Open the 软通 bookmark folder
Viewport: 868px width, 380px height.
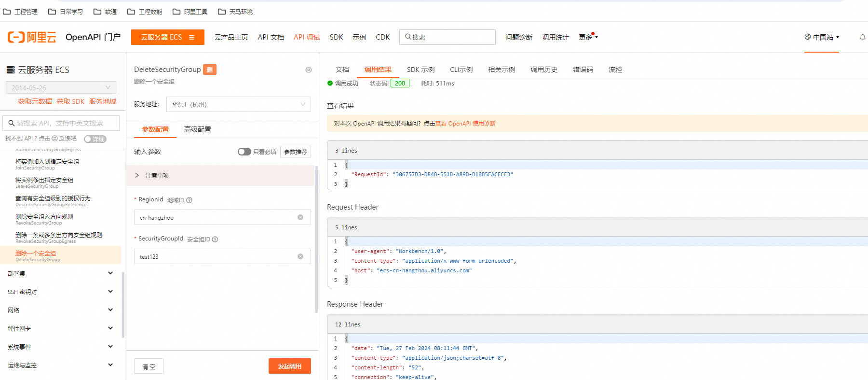[x=105, y=12]
